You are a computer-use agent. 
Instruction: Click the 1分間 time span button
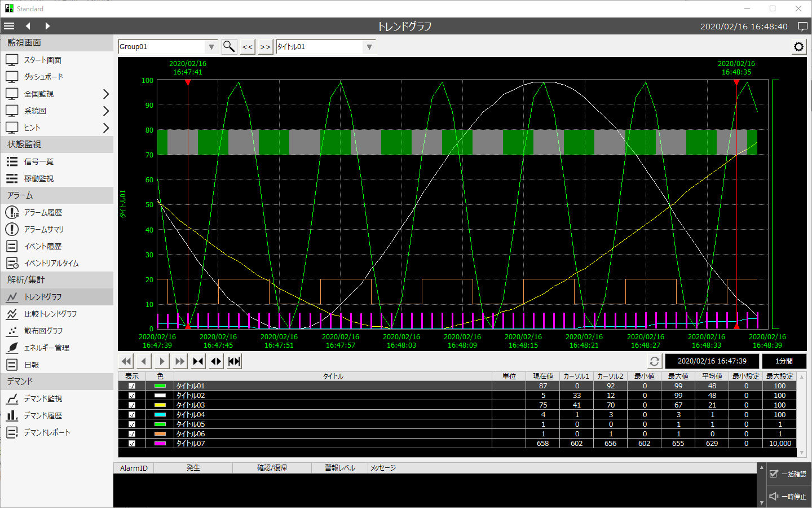(783, 361)
